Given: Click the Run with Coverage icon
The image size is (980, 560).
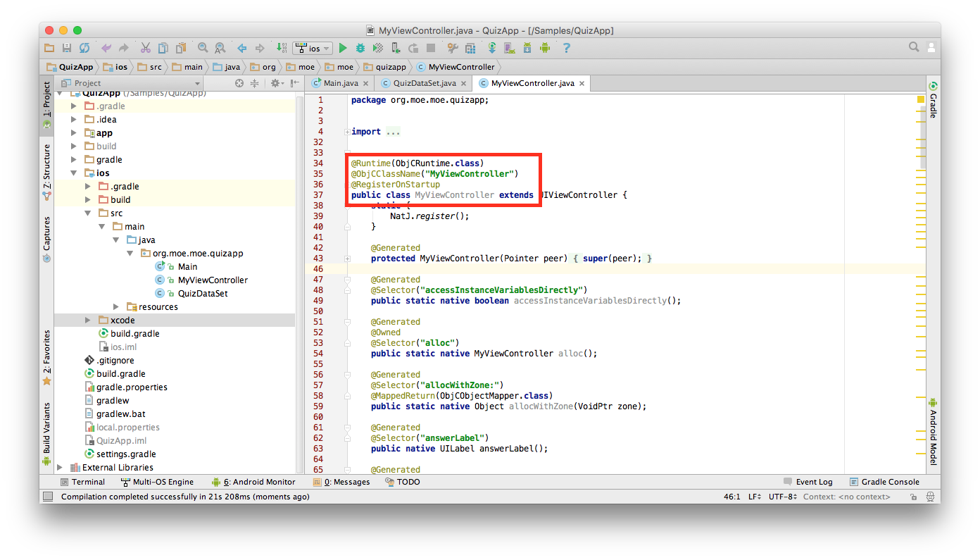Looking at the screenshot, I should (378, 48).
